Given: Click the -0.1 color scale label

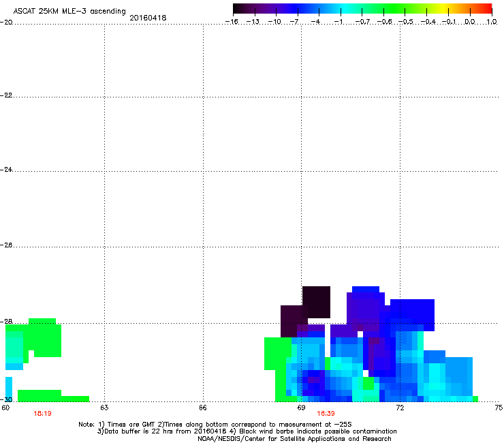Looking at the screenshot, I should [x=449, y=22].
